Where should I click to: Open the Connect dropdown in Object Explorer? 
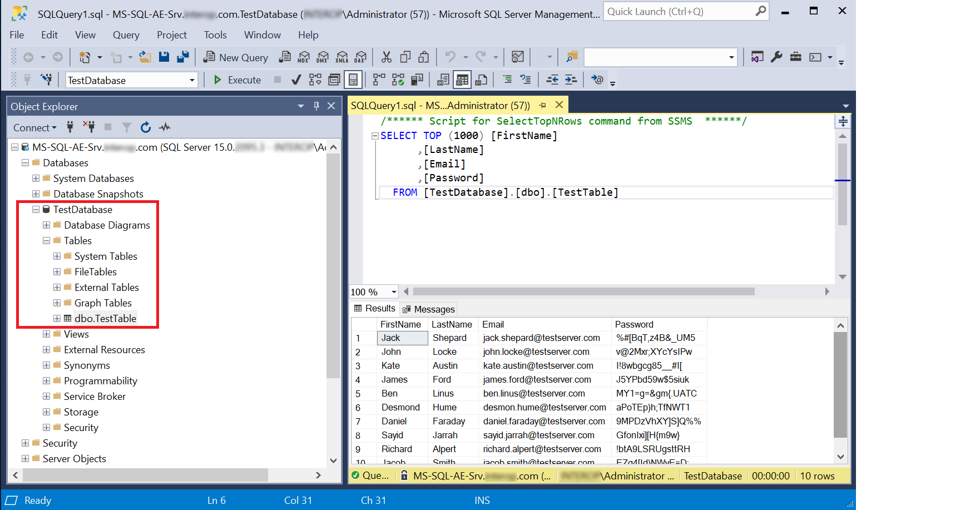(x=35, y=127)
